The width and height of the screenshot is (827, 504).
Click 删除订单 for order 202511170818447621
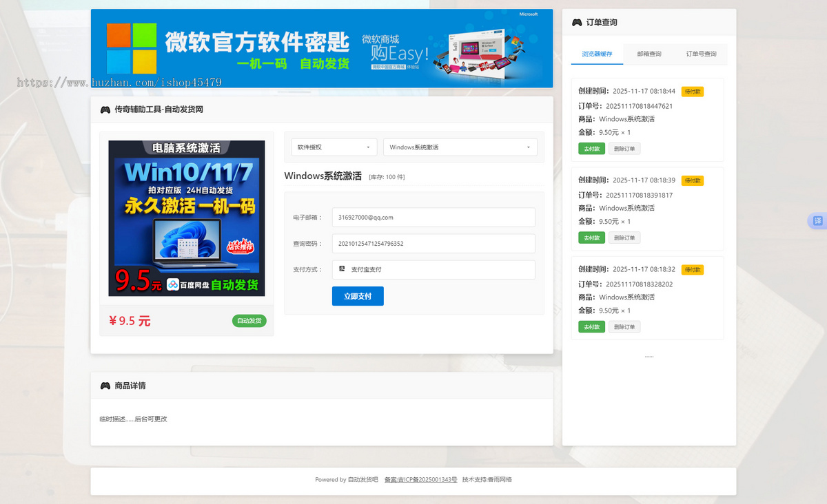624,148
